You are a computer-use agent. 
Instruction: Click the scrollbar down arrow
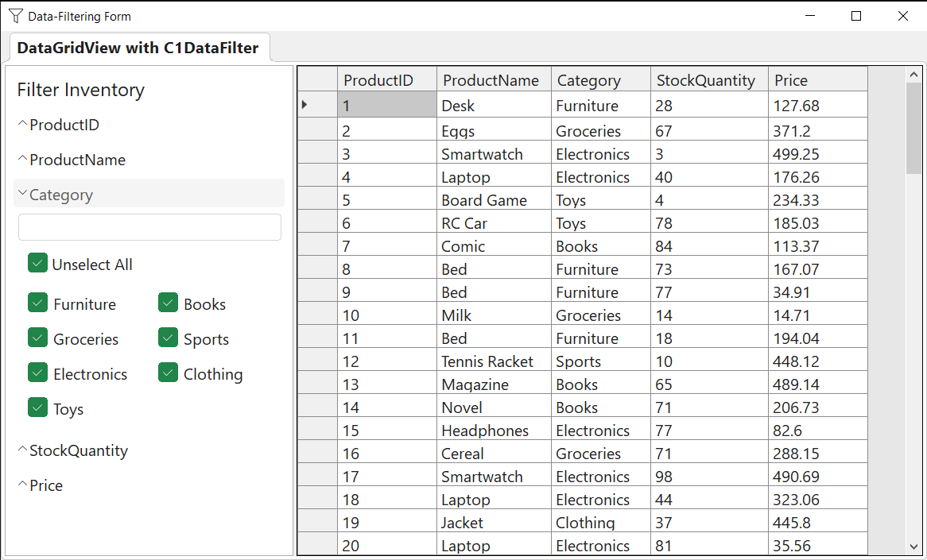pyautogui.click(x=913, y=547)
